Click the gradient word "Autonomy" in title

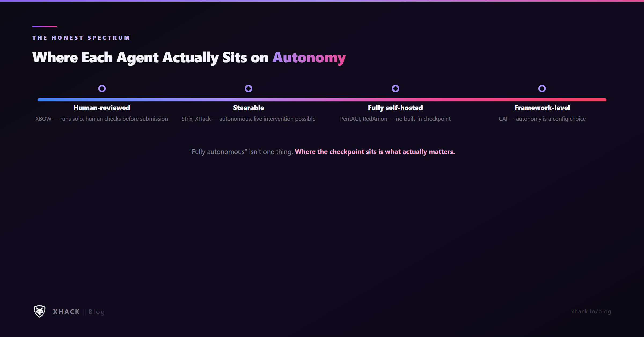click(309, 58)
